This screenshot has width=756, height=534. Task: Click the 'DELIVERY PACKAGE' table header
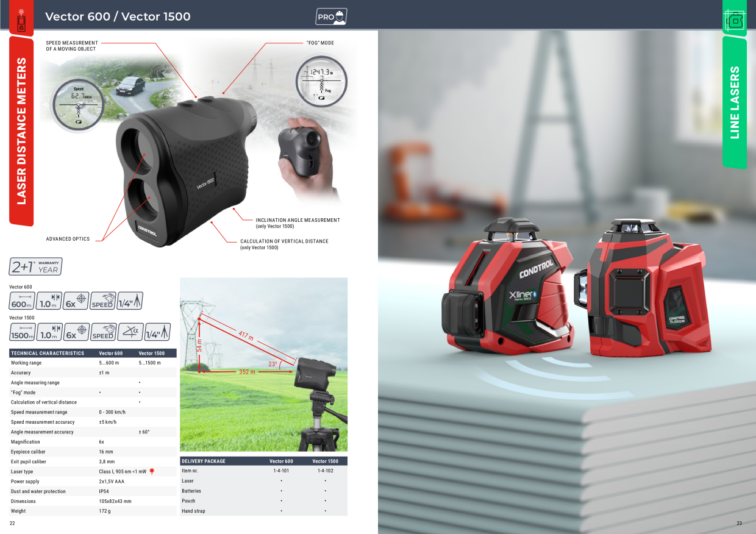pyautogui.click(x=204, y=461)
